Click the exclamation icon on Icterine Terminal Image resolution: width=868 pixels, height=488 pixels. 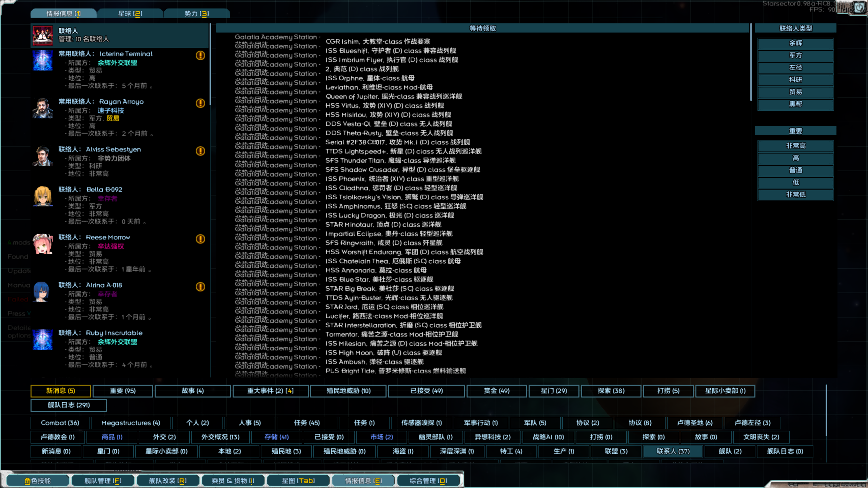click(200, 55)
